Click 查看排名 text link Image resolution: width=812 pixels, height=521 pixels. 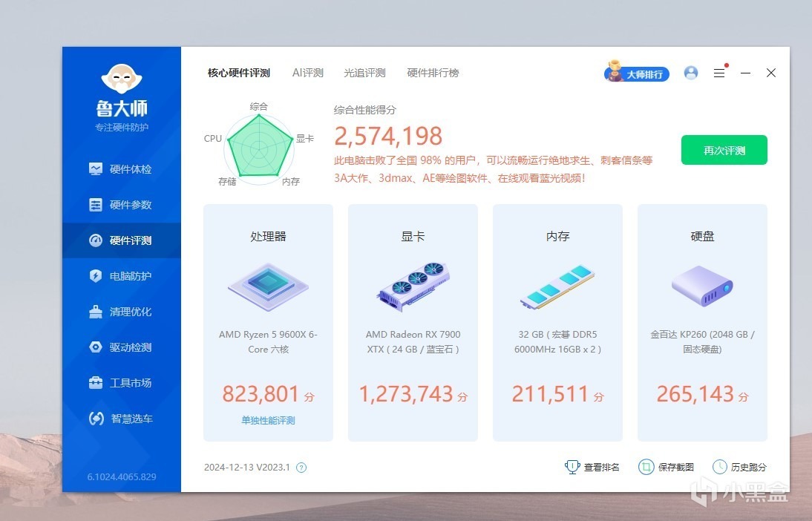pyautogui.click(x=602, y=467)
